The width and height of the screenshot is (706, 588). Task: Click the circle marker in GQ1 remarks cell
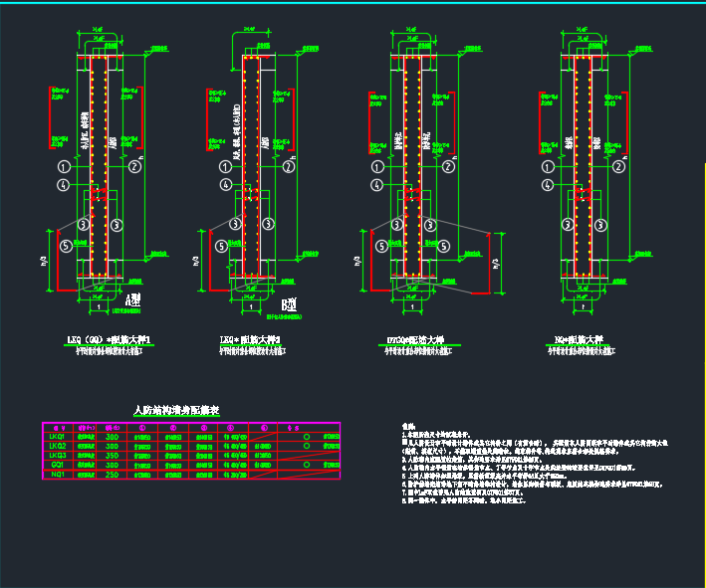coord(307,465)
